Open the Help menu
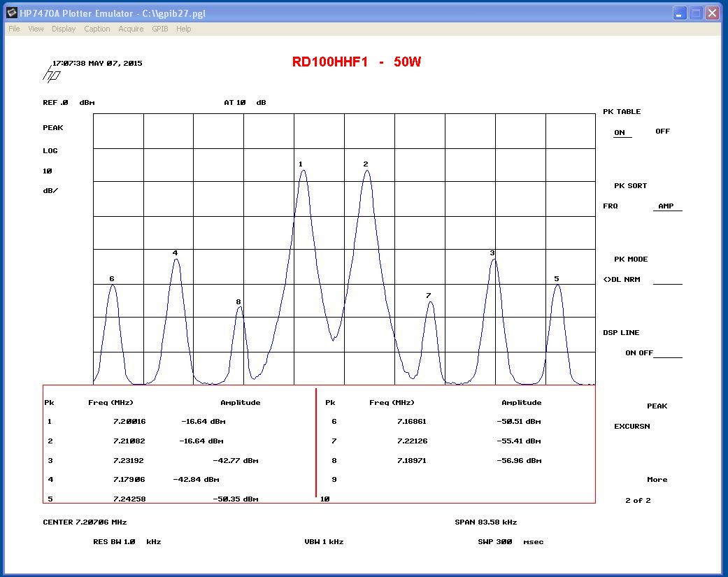 point(184,29)
